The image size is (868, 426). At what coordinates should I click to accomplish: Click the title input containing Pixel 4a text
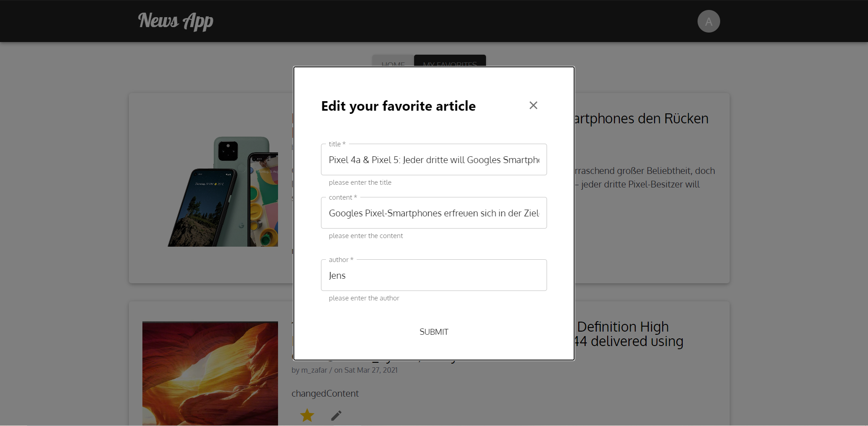coord(434,159)
